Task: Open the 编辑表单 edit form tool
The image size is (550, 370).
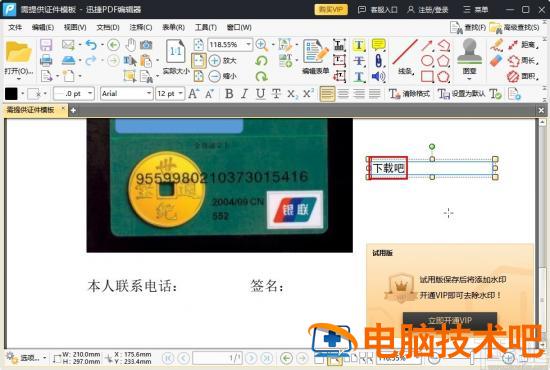Action: (316, 57)
